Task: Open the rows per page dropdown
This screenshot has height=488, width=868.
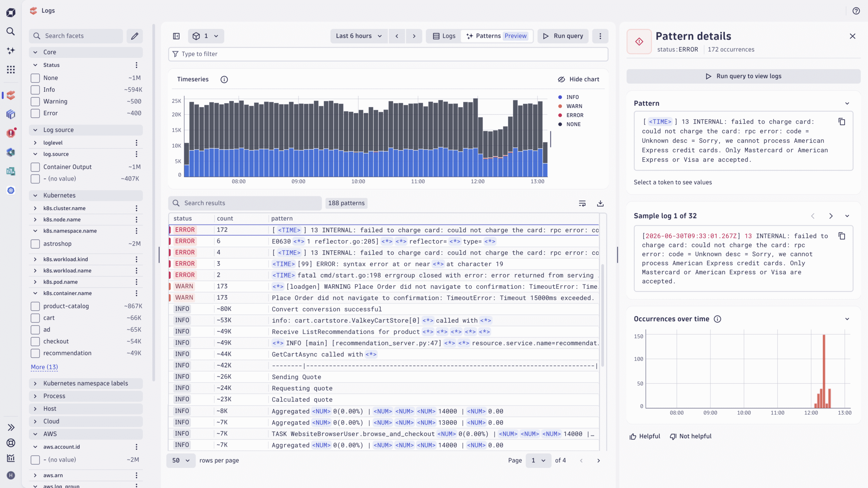Action: pyautogui.click(x=181, y=461)
